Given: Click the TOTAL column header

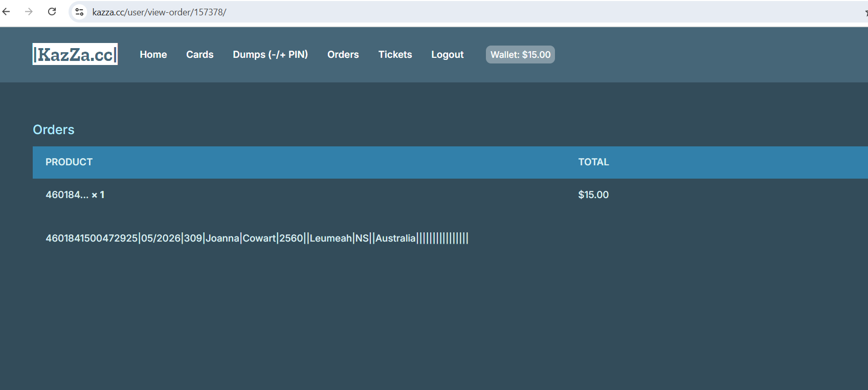Looking at the screenshot, I should 593,162.
